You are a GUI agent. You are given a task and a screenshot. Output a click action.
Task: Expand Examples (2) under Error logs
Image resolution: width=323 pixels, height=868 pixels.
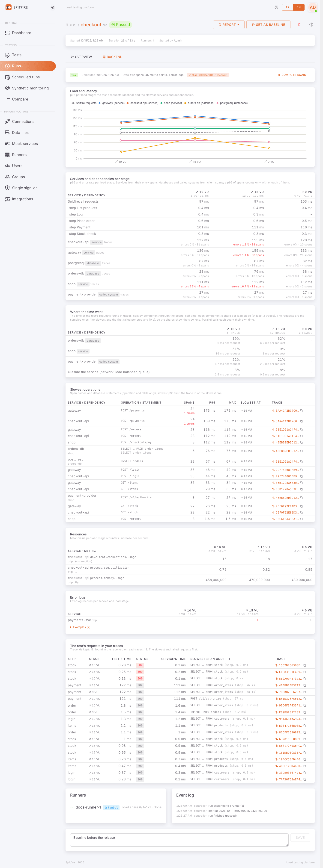(80, 627)
